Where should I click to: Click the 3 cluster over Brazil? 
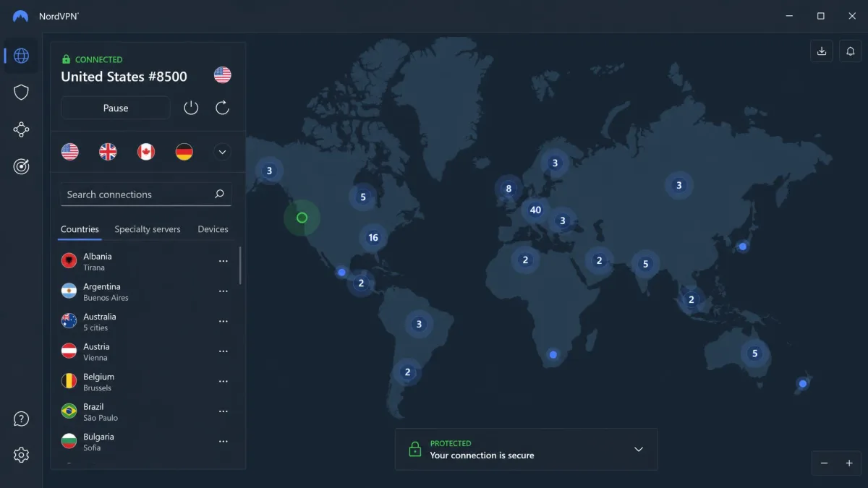click(419, 324)
